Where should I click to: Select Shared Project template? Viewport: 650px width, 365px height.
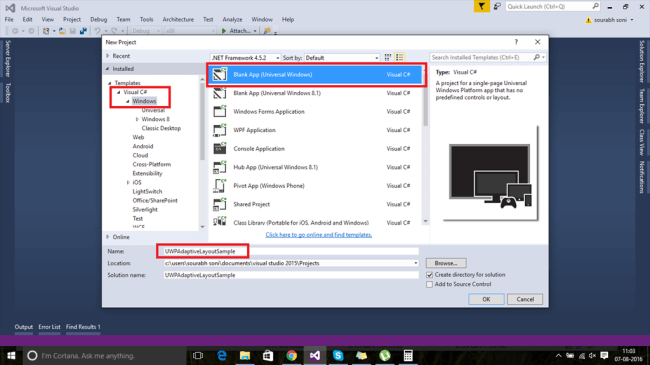coord(316,204)
